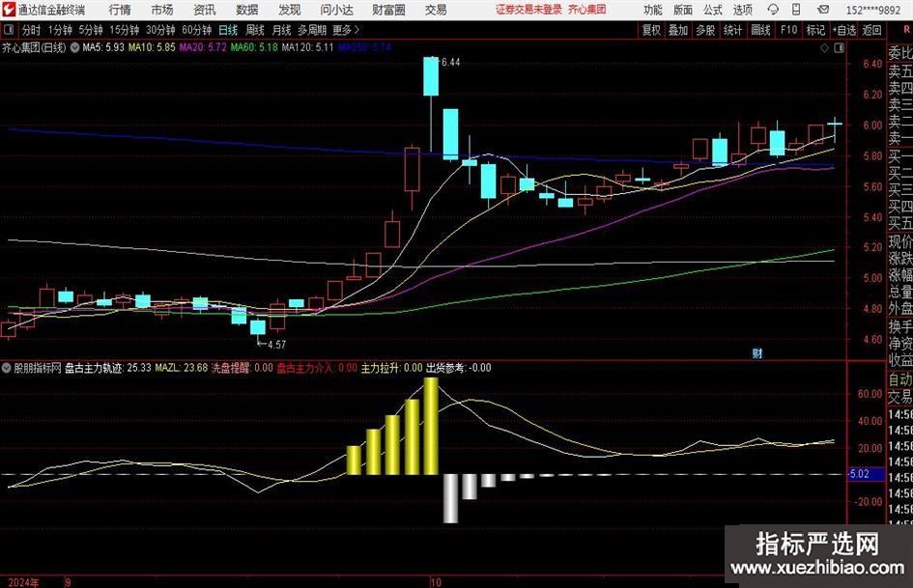Click the MA10: 5.85 label
913x588 pixels.
point(152,47)
